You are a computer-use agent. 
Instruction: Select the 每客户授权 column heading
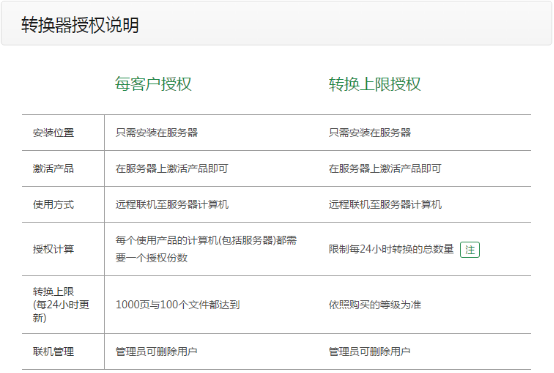153,84
